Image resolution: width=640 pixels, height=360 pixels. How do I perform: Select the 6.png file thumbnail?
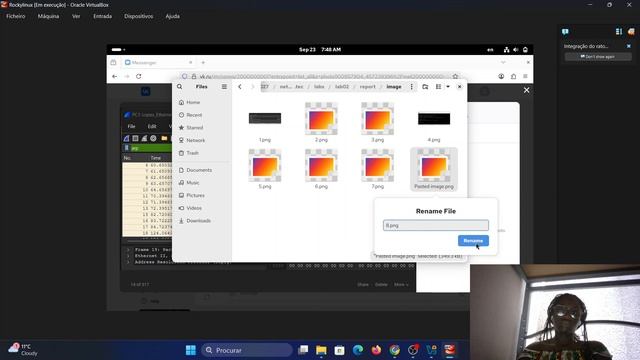[x=321, y=166]
